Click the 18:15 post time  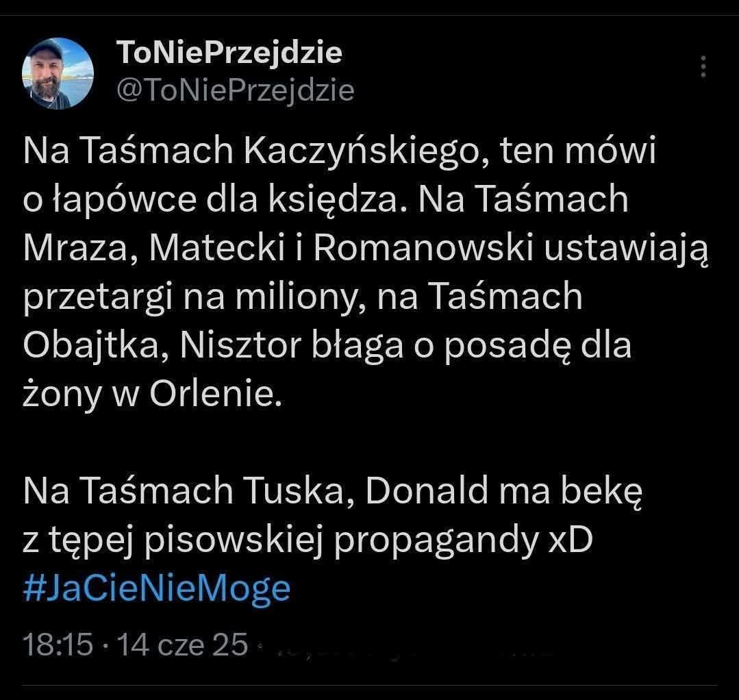(58, 645)
